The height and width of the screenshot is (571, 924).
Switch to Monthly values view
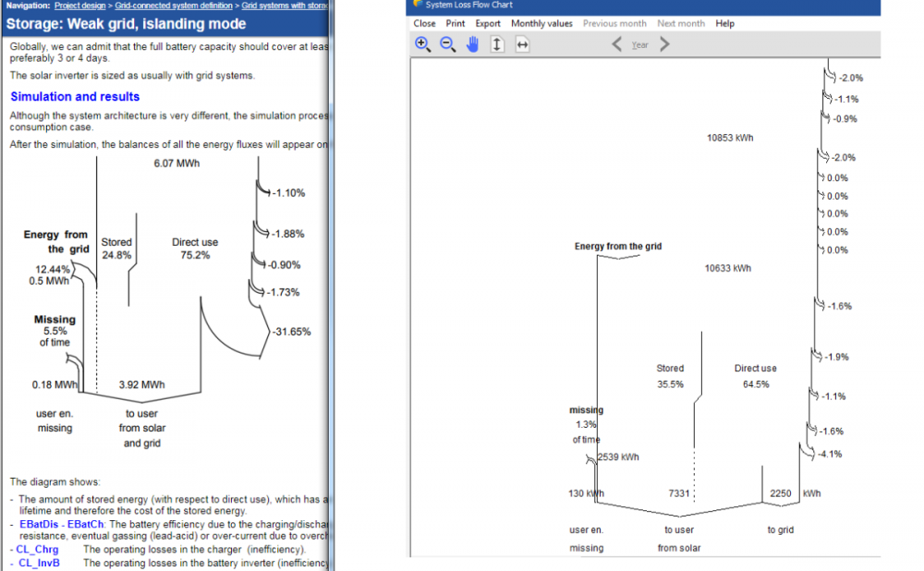[541, 23]
